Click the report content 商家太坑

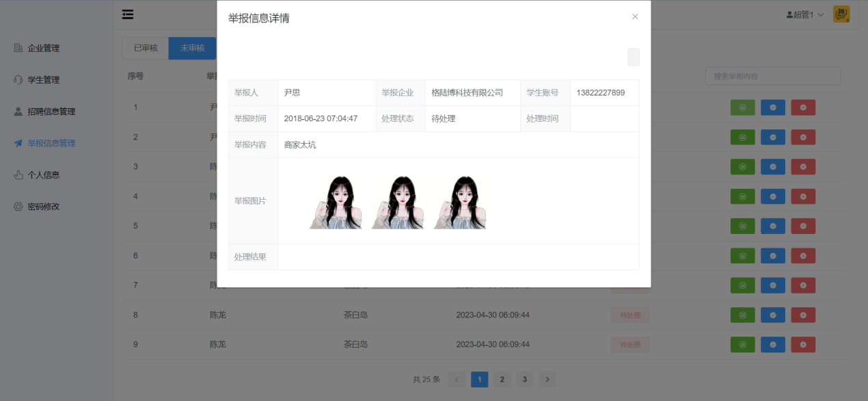tap(300, 145)
